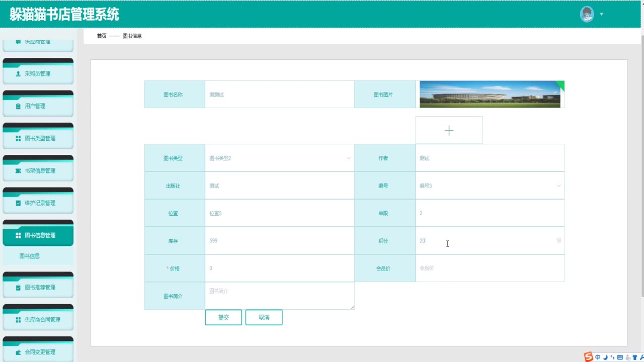Click the 单限 input field
This screenshot has width=644, height=362.
[x=490, y=213]
